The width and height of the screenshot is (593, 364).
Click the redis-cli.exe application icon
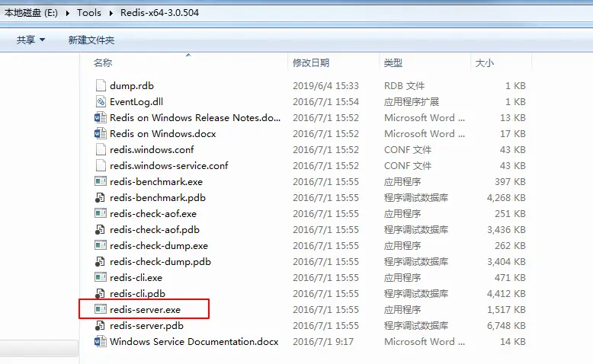coord(101,277)
